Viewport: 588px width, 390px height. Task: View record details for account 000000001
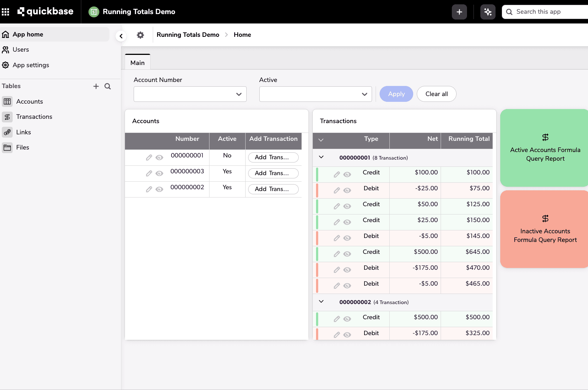click(x=159, y=157)
